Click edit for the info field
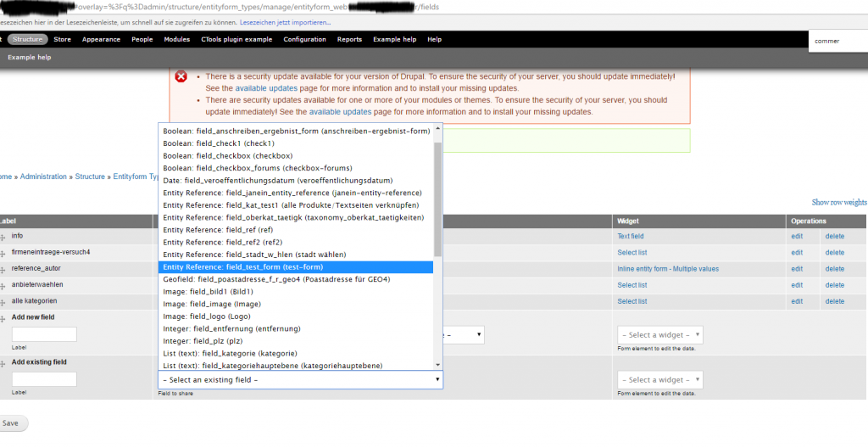Screen dimensions: 868x448 click(x=797, y=236)
